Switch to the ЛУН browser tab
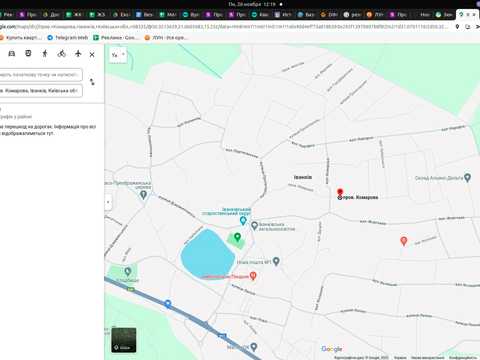The width and height of the screenshot is (480, 360). coord(375,15)
